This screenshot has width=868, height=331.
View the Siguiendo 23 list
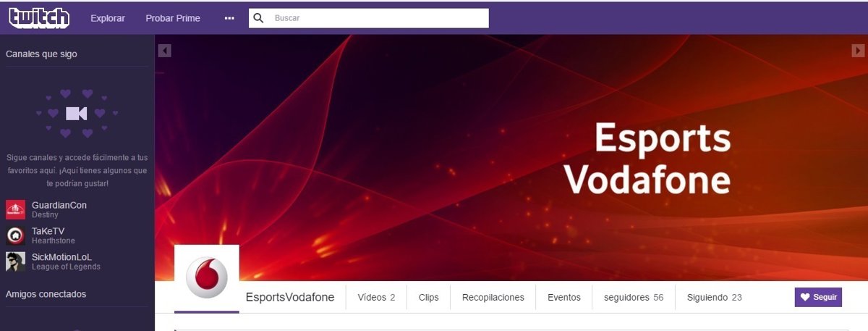pos(715,298)
